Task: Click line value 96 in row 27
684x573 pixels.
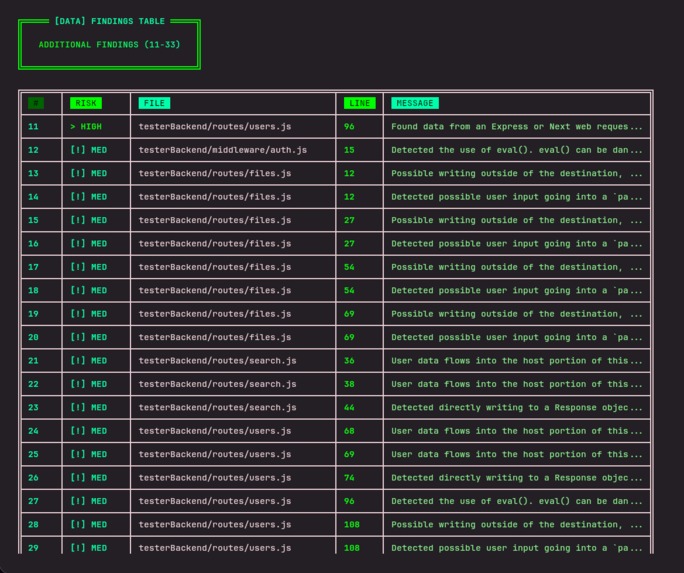Action: tap(349, 501)
